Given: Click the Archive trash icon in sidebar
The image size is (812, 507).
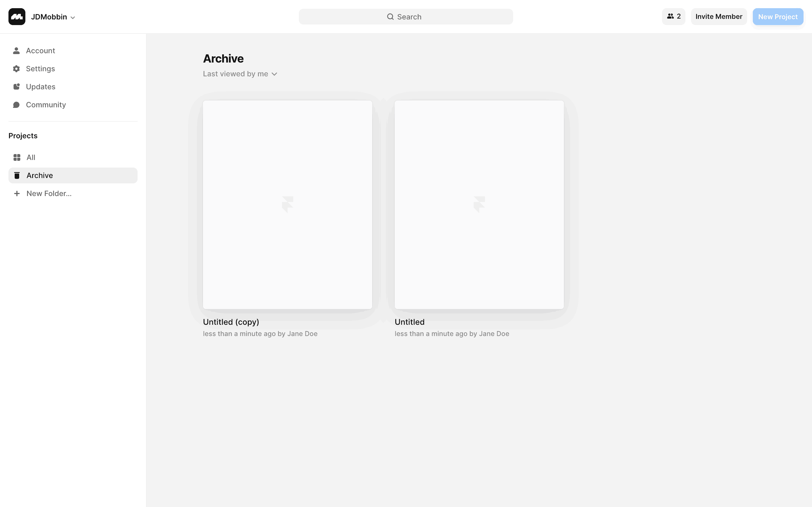Looking at the screenshot, I should [x=17, y=175].
